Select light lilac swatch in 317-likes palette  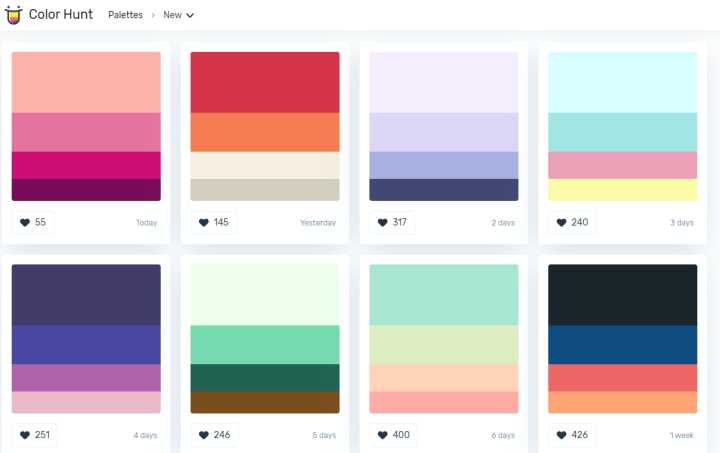pyautogui.click(x=444, y=133)
